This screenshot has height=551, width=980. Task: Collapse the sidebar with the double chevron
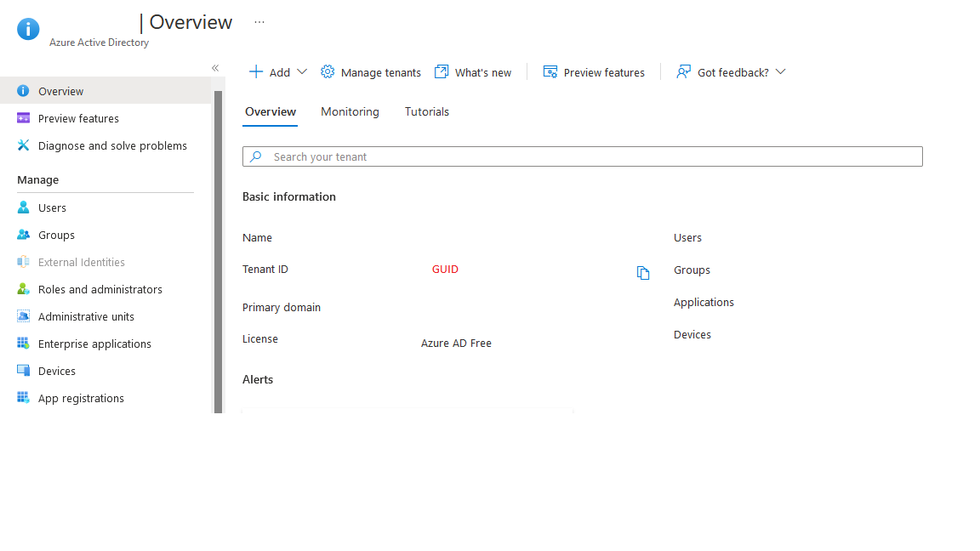tap(215, 68)
